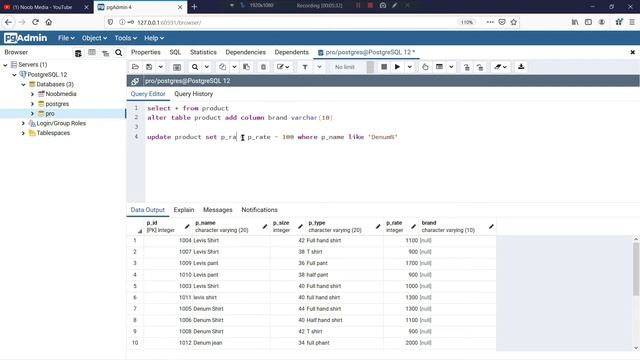
Task: Open the File menu
Action: [x=66, y=38]
